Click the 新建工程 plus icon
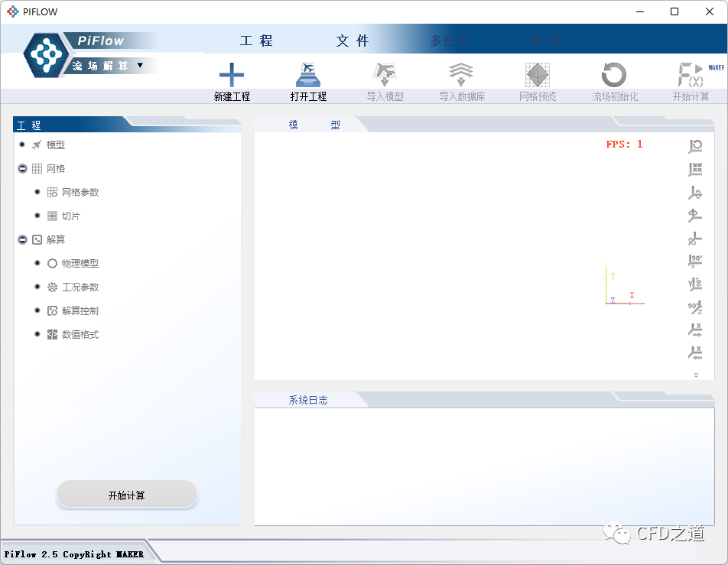The image size is (728, 565). (231, 75)
